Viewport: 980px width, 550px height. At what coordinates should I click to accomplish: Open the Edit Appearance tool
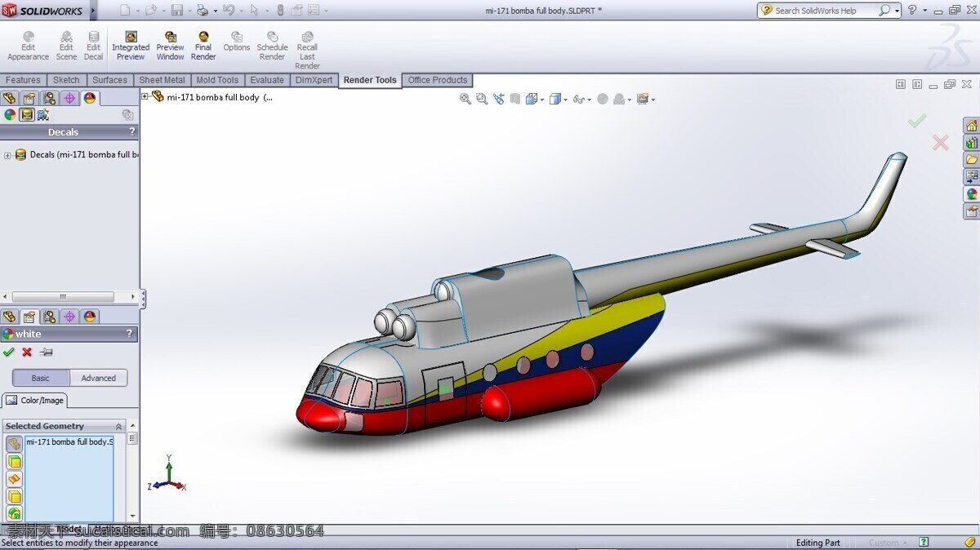29,46
